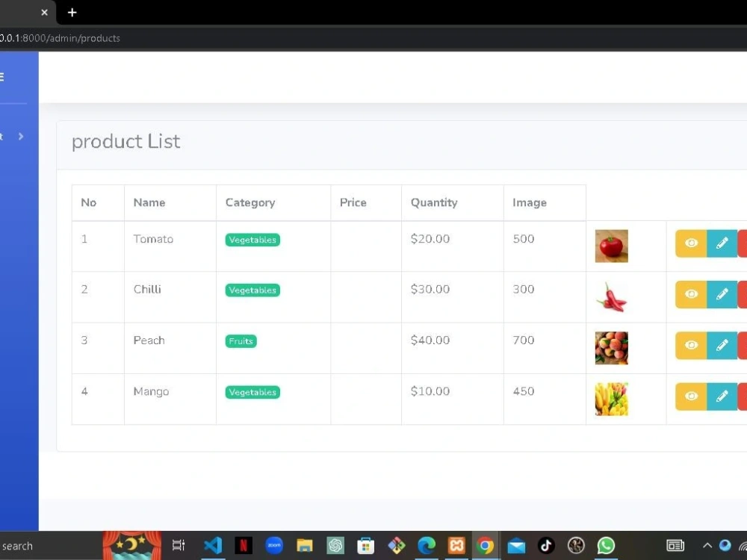
Task: Click the pencil edit icon for Chilli
Action: [x=722, y=294]
